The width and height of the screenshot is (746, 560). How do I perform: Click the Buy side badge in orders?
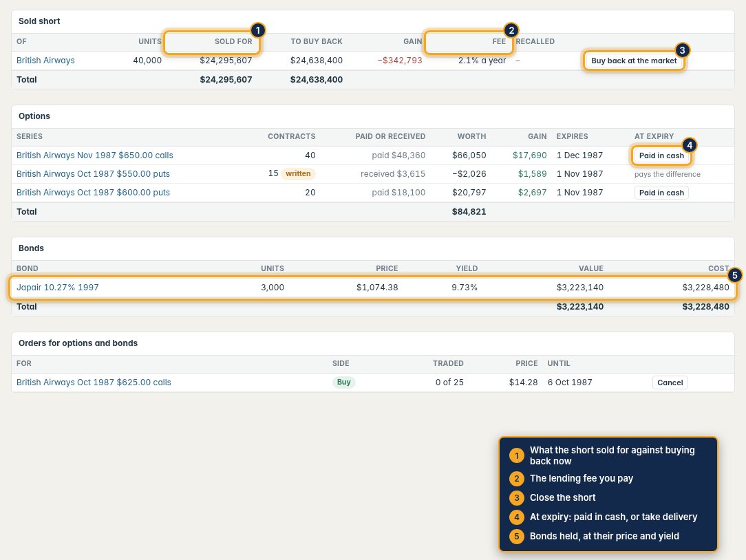point(343,382)
